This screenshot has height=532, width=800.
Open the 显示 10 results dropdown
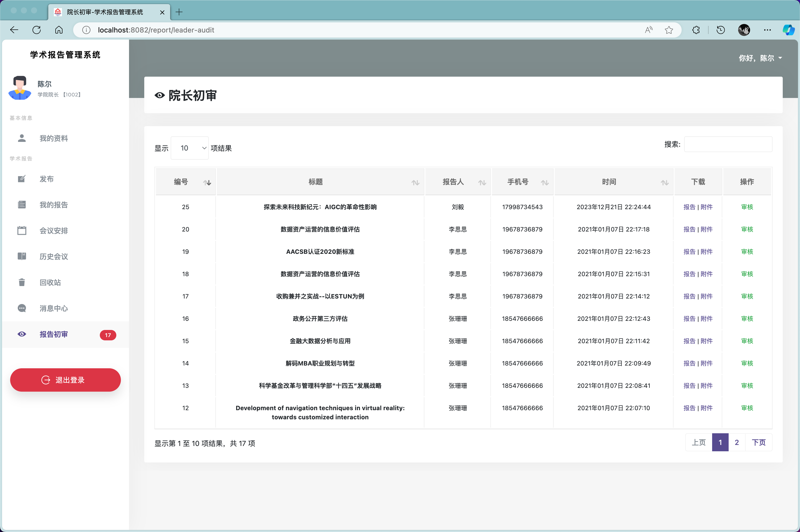[x=189, y=148]
